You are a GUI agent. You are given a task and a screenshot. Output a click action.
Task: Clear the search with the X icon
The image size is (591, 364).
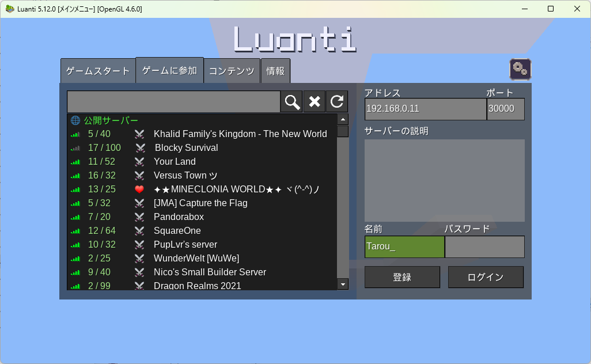point(315,102)
